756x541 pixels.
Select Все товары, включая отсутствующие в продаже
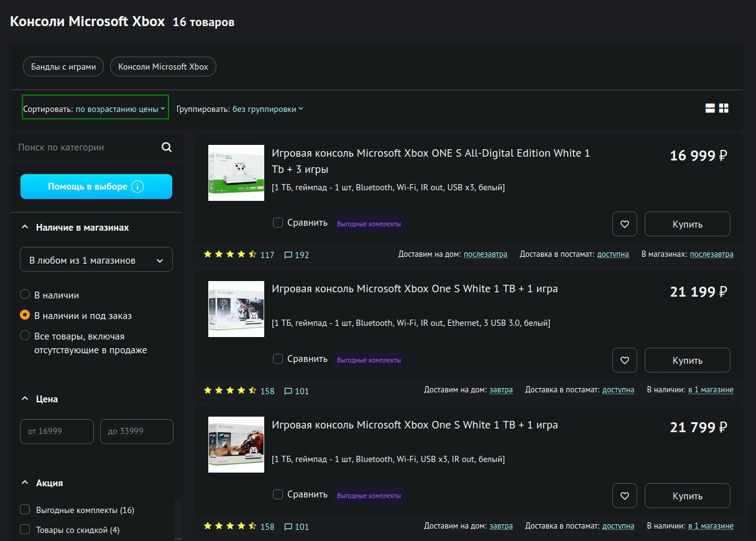tap(25, 336)
